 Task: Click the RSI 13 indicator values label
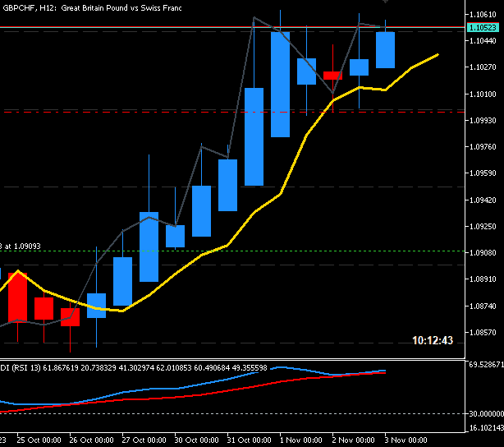134,368
